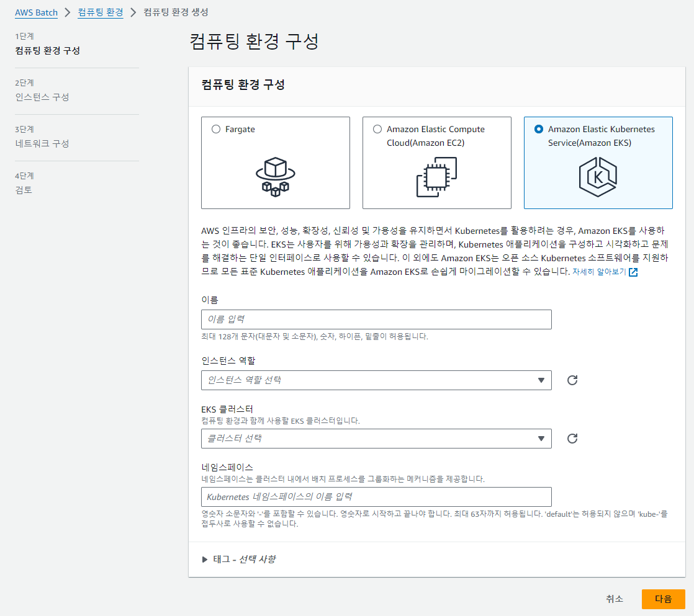694x616 pixels.
Task: Select step 4 검토 in sidebar
Action: pos(24,190)
